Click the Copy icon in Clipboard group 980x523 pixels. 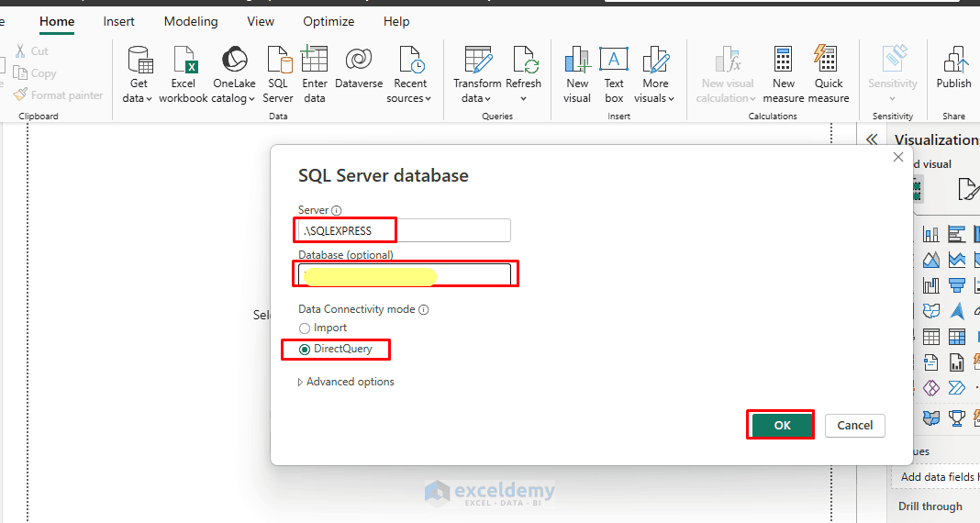(x=20, y=73)
